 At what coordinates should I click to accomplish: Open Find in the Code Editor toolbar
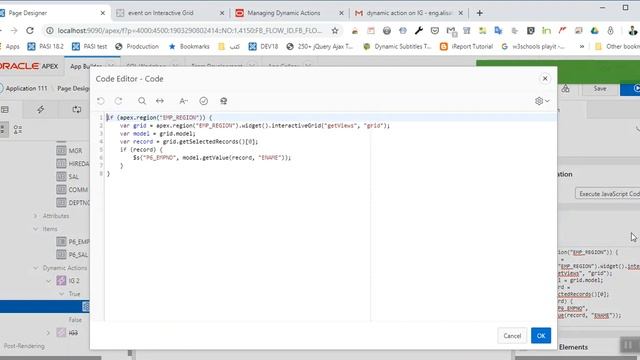(x=142, y=101)
